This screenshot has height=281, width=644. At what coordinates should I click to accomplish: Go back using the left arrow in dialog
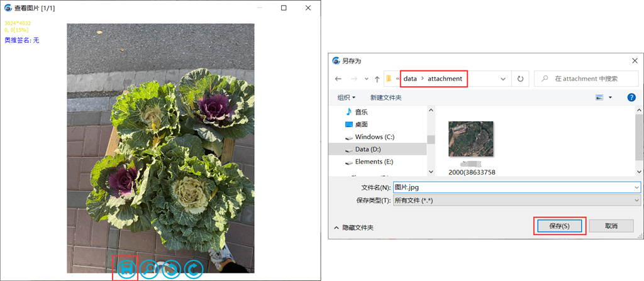(338, 79)
